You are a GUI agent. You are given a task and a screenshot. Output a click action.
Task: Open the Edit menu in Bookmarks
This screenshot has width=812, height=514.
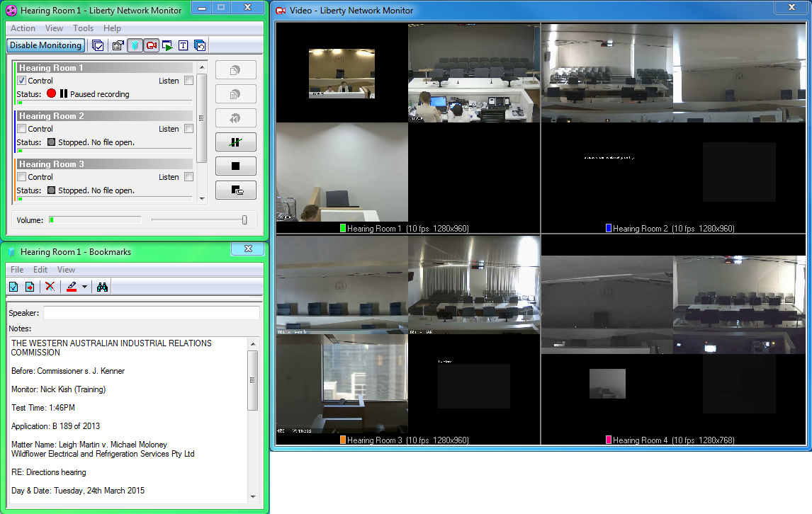(x=40, y=270)
